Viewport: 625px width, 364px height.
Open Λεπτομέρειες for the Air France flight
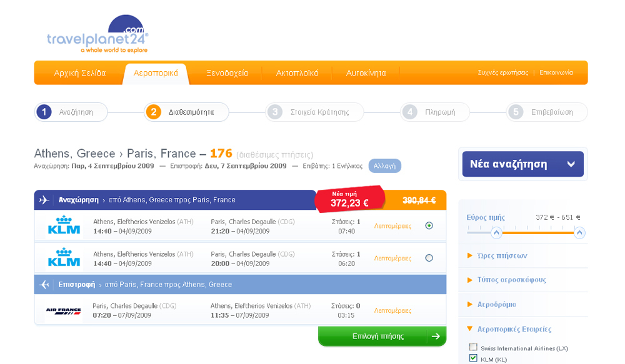[392, 310]
